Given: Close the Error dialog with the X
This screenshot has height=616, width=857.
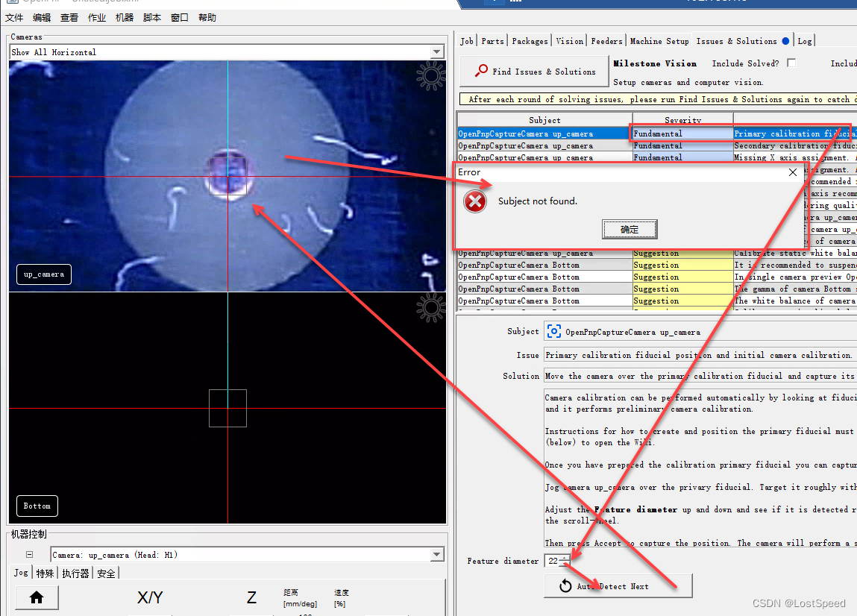Looking at the screenshot, I should click(x=793, y=172).
